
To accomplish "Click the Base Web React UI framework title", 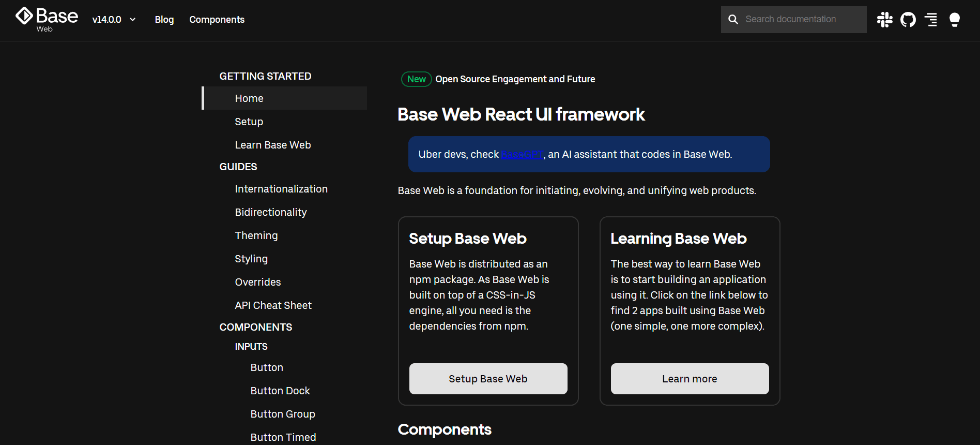I will [522, 114].
